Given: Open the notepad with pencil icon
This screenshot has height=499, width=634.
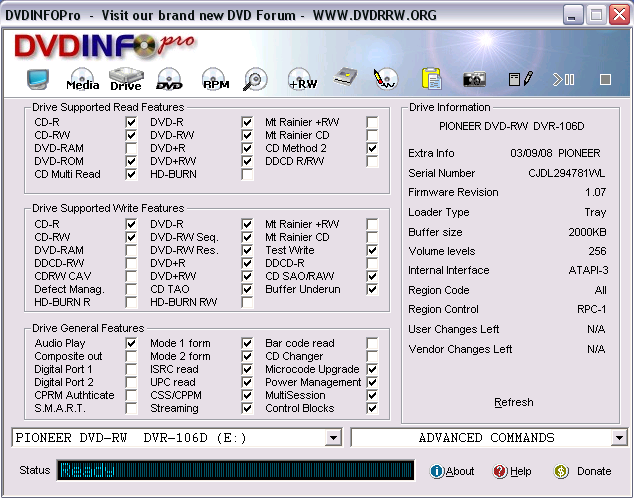Looking at the screenshot, I should coord(521,79).
